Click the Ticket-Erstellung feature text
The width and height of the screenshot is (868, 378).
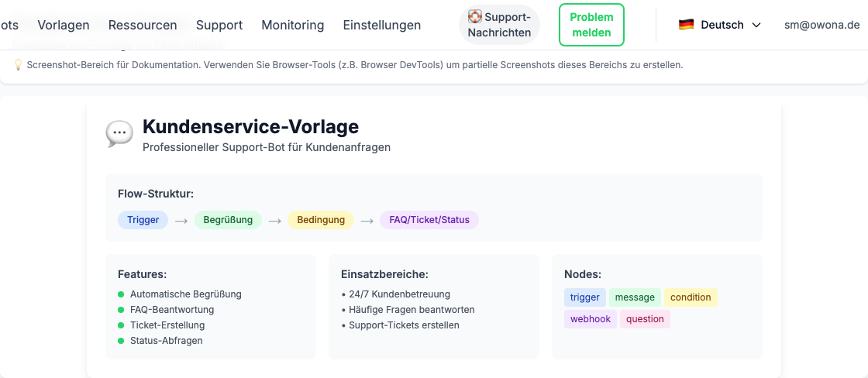(x=167, y=325)
